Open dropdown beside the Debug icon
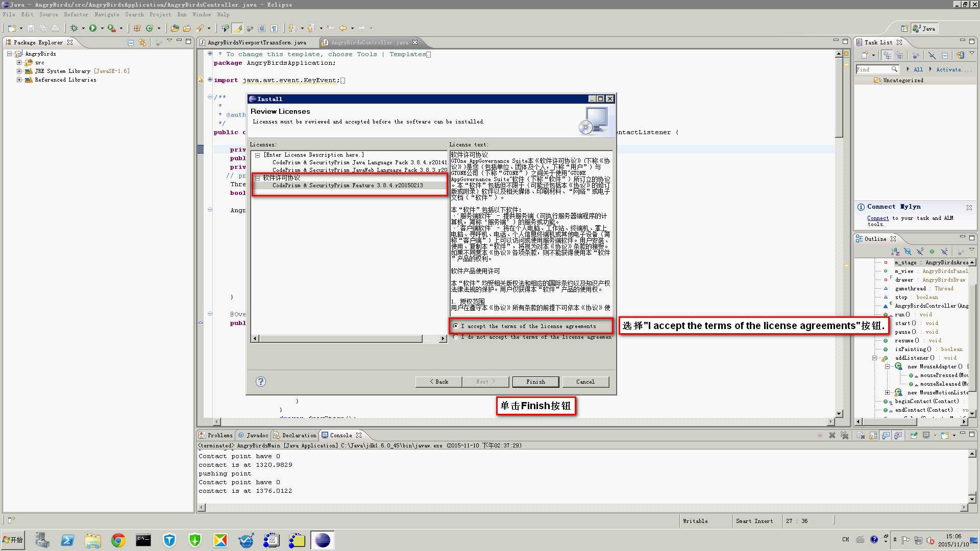Screen dimensions: 980x551 coord(83,29)
